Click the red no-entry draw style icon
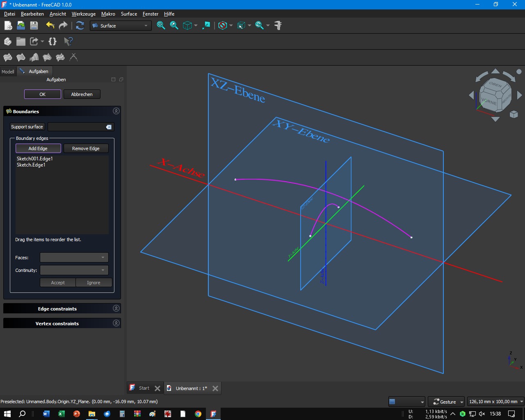 click(x=222, y=25)
